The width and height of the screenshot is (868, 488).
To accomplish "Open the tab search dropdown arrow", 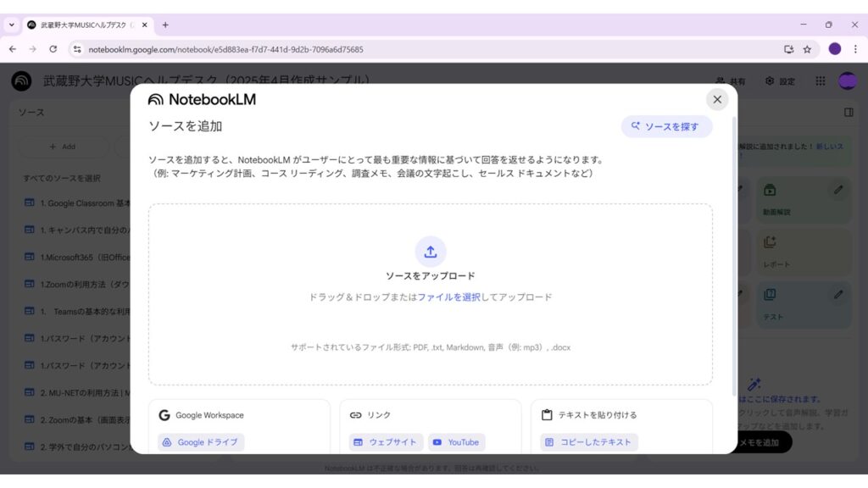I will [x=11, y=25].
